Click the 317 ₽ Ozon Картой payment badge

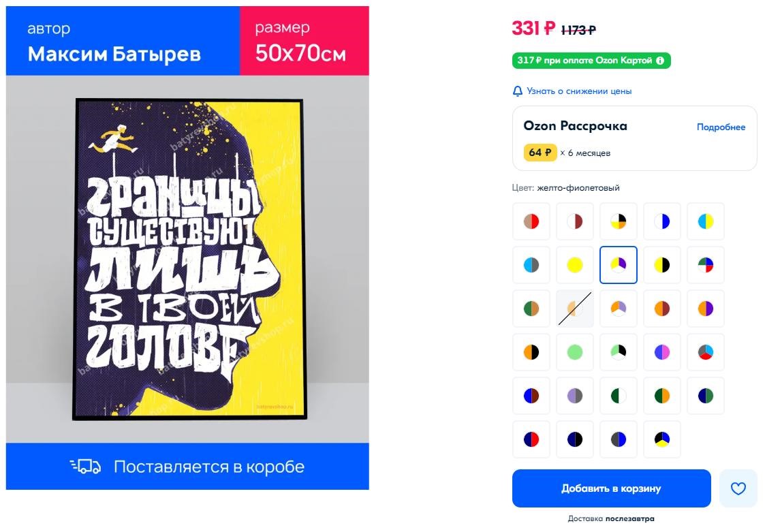pos(591,61)
